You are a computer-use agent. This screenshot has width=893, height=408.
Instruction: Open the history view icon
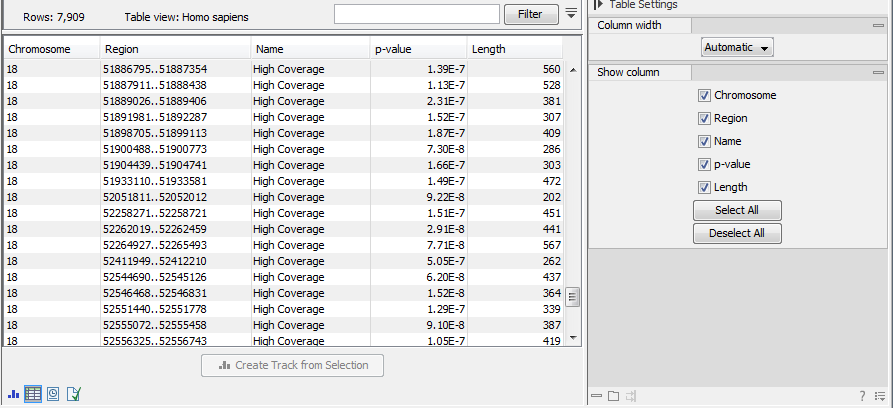(53, 394)
